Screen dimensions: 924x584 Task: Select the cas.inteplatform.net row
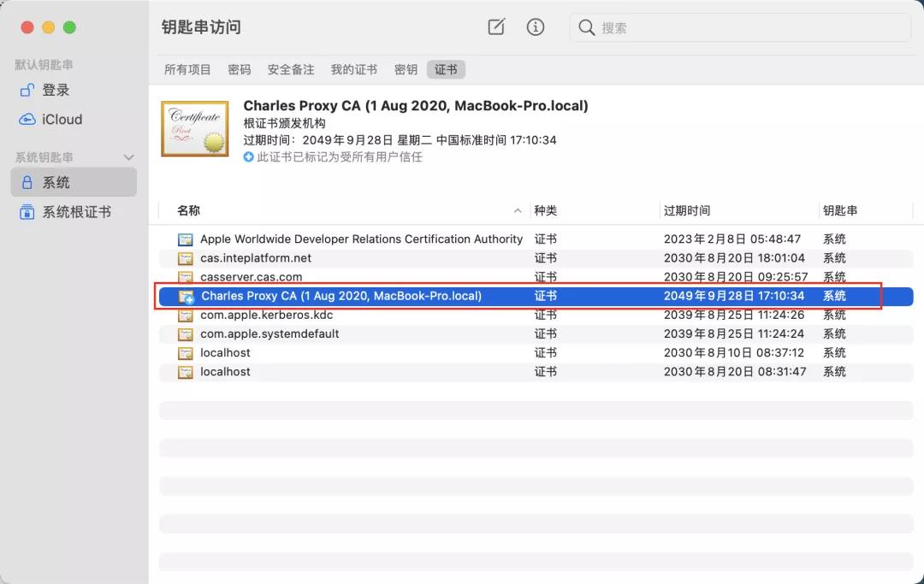536,258
